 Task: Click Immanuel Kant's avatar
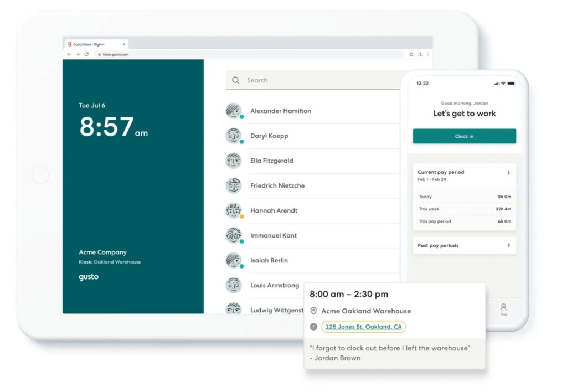(234, 235)
